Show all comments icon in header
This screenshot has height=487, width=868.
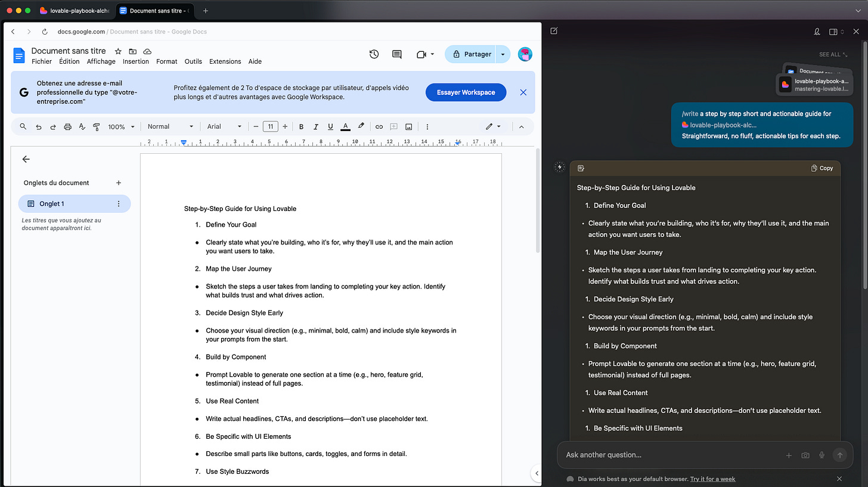tap(396, 54)
